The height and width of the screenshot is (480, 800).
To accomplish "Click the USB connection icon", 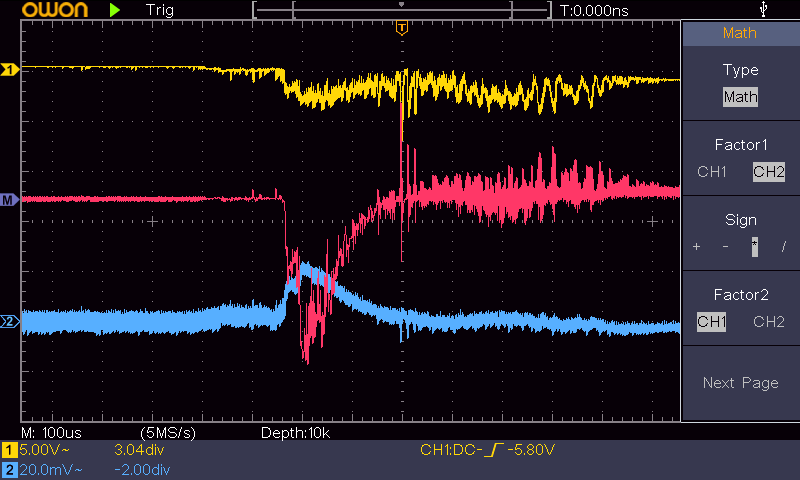I will pyautogui.click(x=765, y=9).
